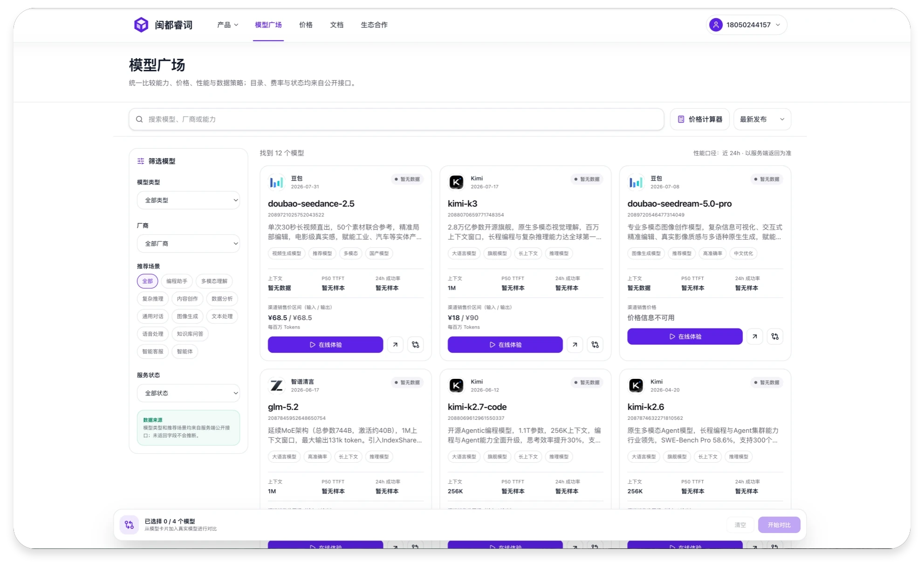Click the 清空 button
Viewport: 924px width, 568px height.
click(x=740, y=525)
